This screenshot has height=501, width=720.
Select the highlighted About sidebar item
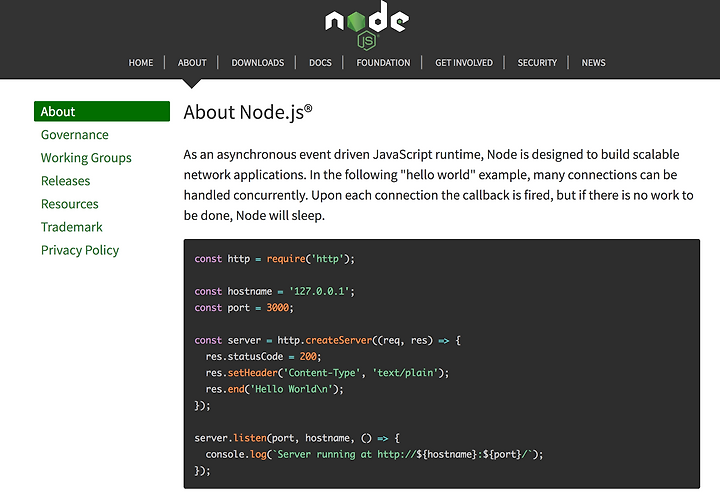pos(102,112)
